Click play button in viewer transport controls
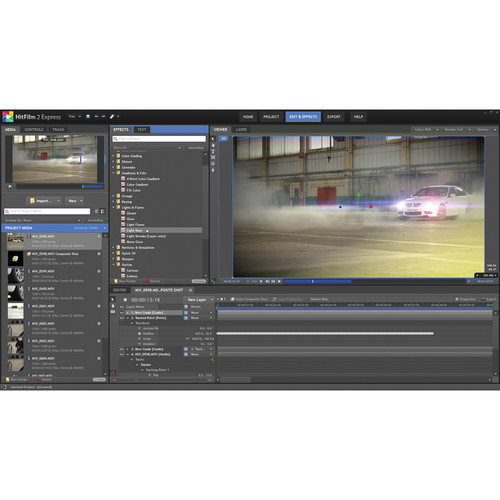This screenshot has width=500, height=500. click(x=279, y=282)
